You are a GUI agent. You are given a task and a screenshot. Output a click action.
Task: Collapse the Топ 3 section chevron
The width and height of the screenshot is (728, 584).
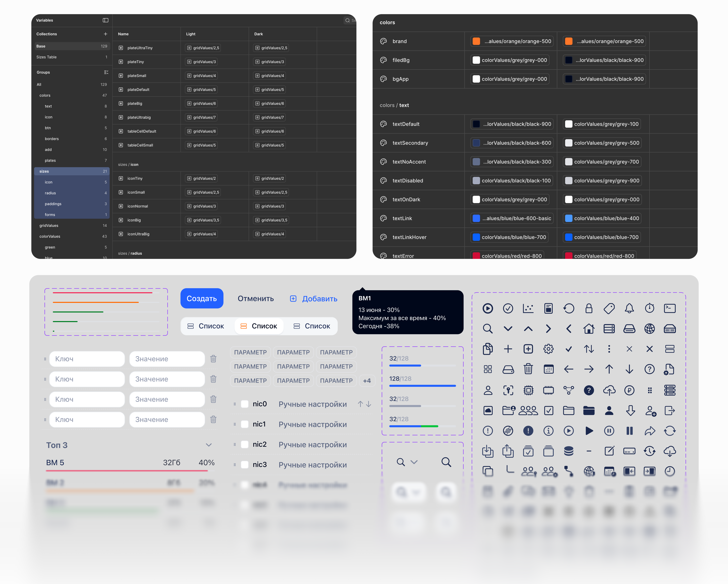pyautogui.click(x=209, y=445)
